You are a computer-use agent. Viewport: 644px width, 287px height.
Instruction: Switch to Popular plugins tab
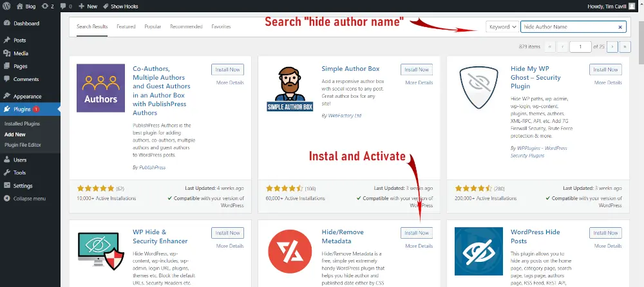click(153, 26)
